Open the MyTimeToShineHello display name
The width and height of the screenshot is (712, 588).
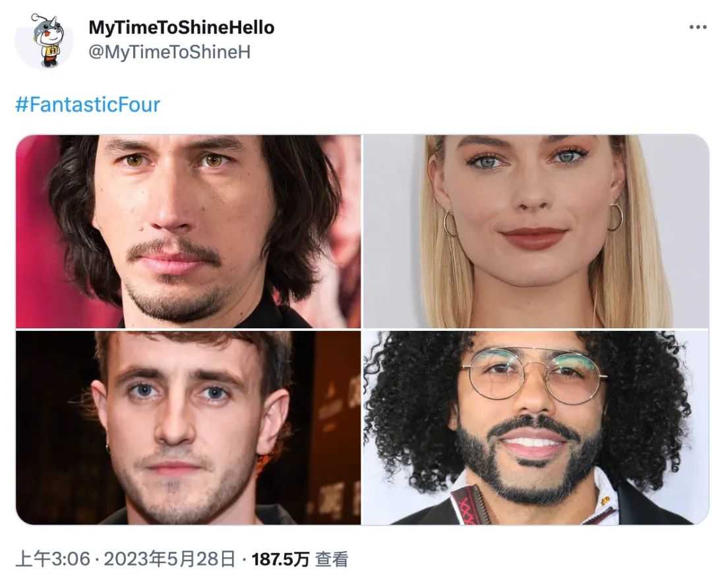(181, 28)
